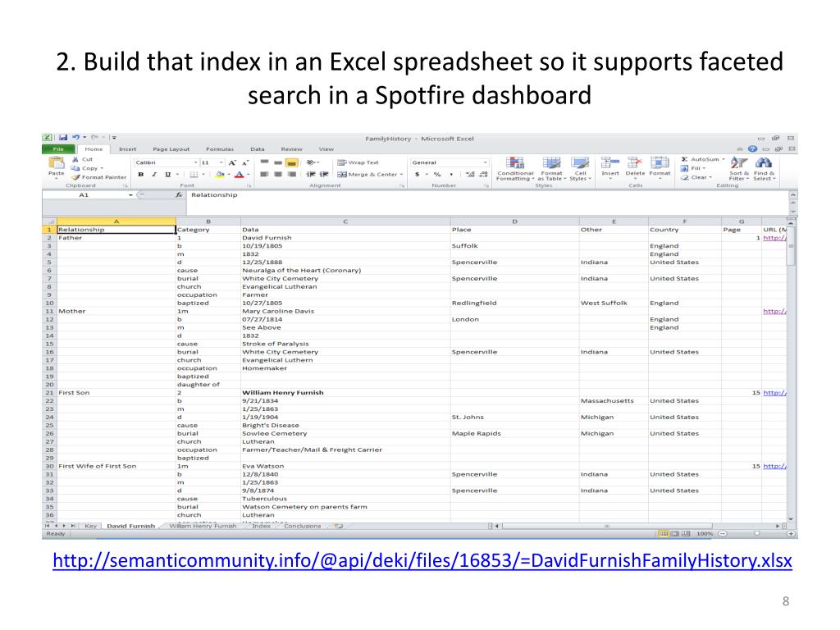Click the Fill Color paint bucket
This screenshot has height=630, width=840.
coord(219,174)
